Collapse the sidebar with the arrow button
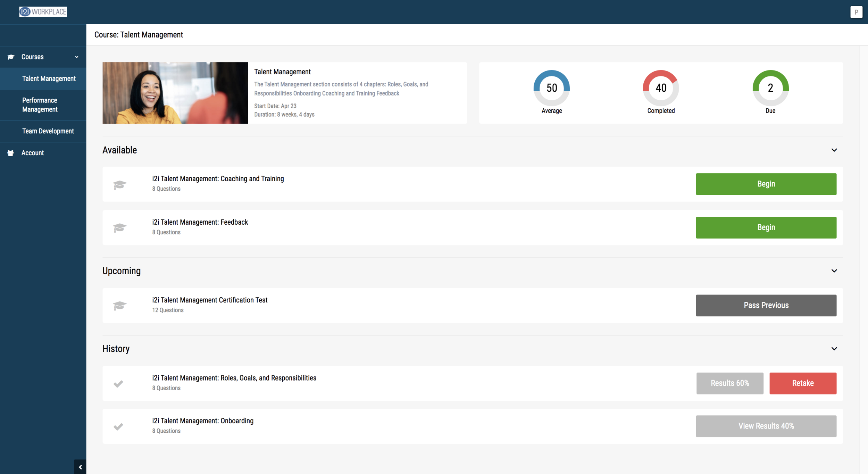868x474 pixels. click(80, 467)
